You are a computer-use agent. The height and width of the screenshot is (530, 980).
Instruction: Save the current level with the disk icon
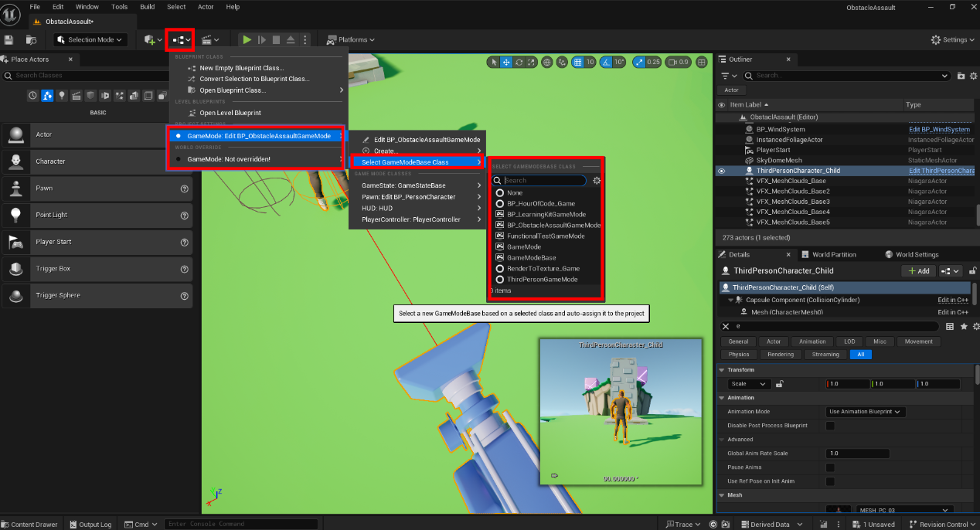(9, 39)
